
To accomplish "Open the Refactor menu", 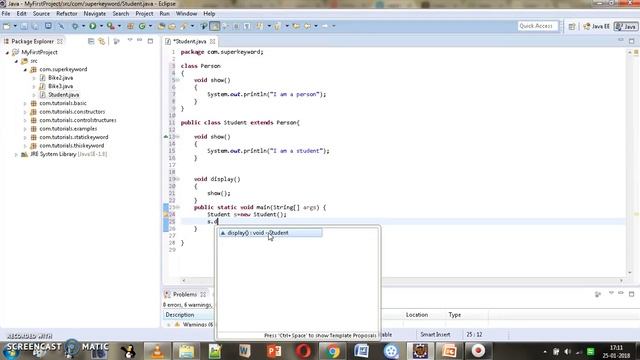I will pos(67,13).
